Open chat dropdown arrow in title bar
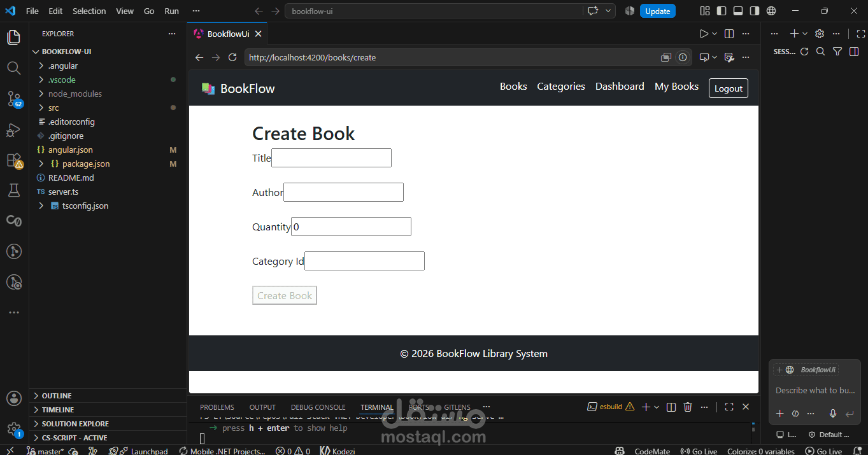The width and height of the screenshot is (868, 455). [609, 11]
